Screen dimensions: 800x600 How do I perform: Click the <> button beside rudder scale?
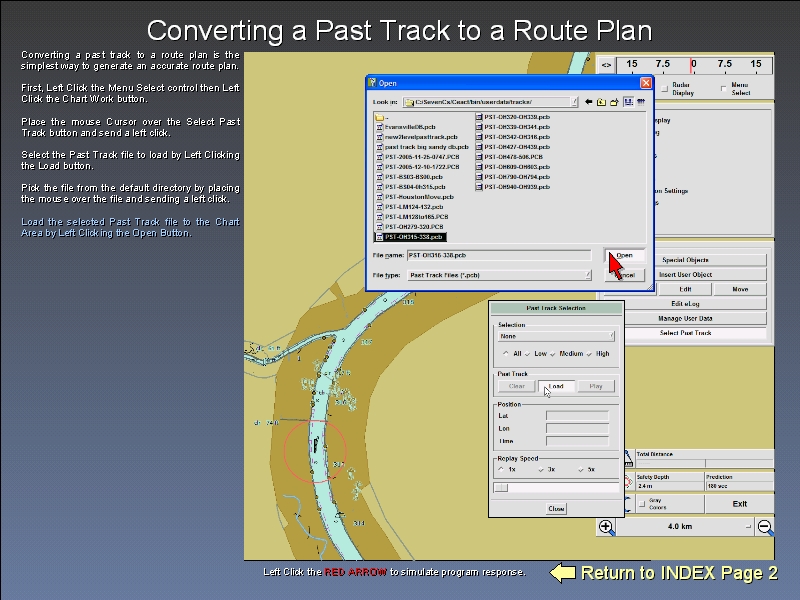pyautogui.click(x=606, y=66)
